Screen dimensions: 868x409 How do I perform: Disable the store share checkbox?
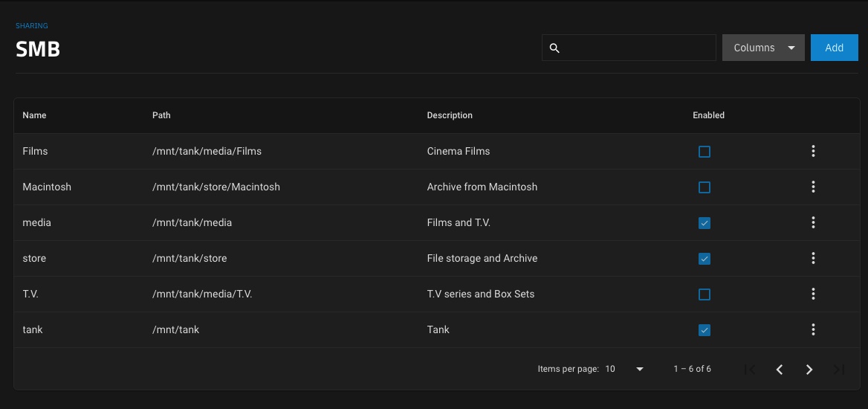[x=705, y=259]
